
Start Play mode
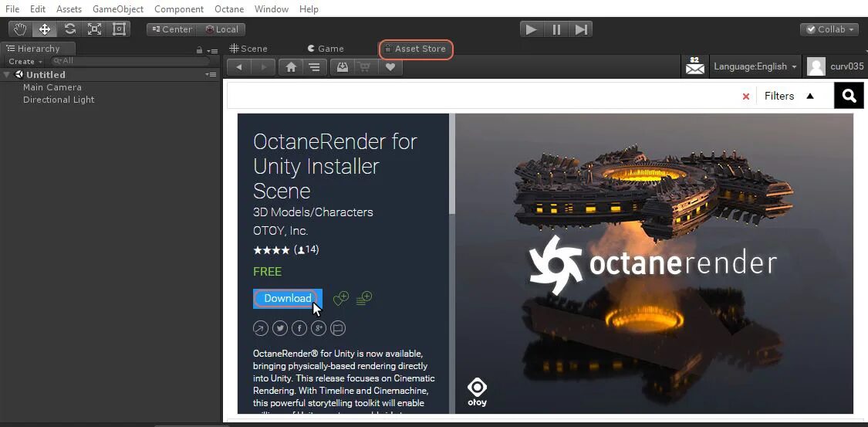[x=532, y=29]
